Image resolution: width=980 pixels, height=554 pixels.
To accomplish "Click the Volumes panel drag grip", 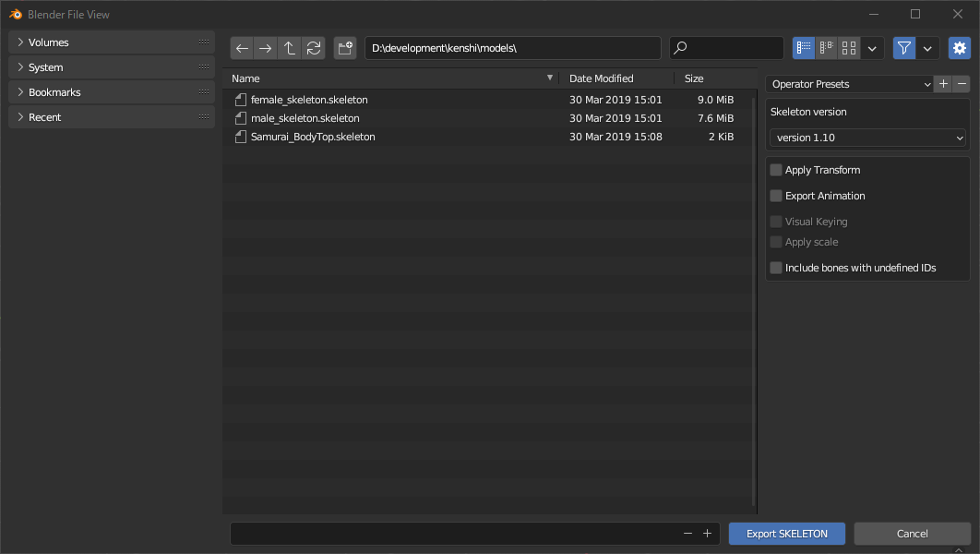I will point(204,42).
